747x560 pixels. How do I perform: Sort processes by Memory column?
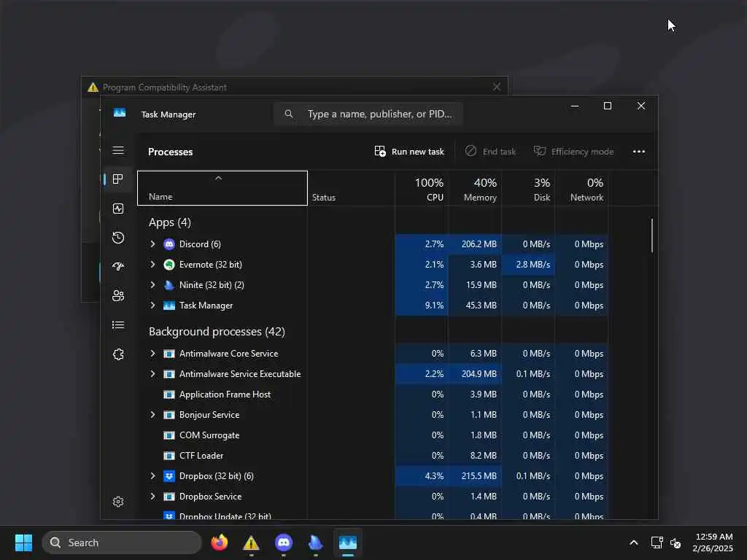tap(474, 188)
